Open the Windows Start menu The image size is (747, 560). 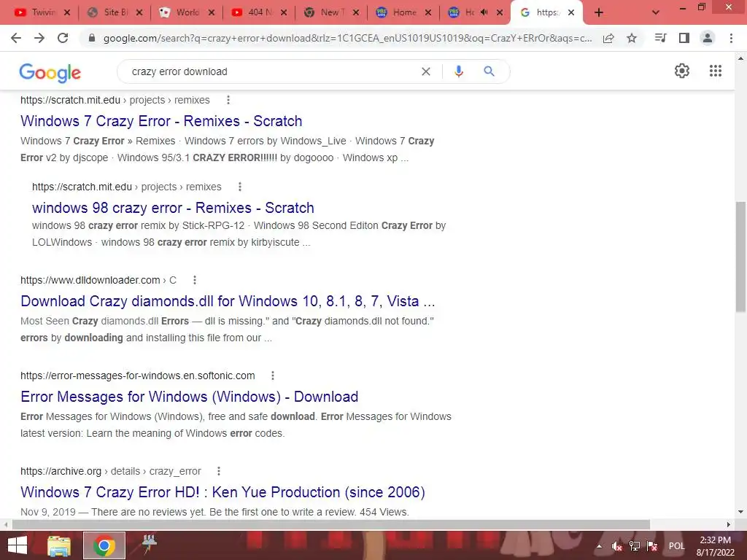pyautogui.click(x=18, y=545)
